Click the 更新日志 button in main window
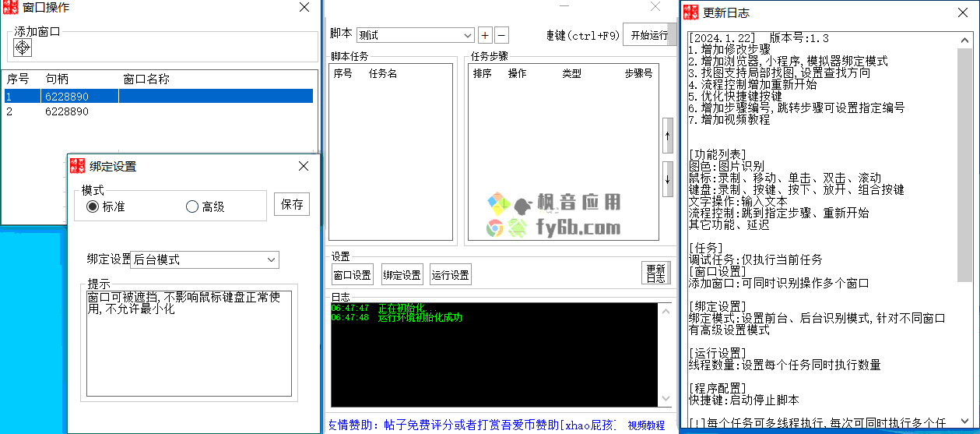 [655, 273]
